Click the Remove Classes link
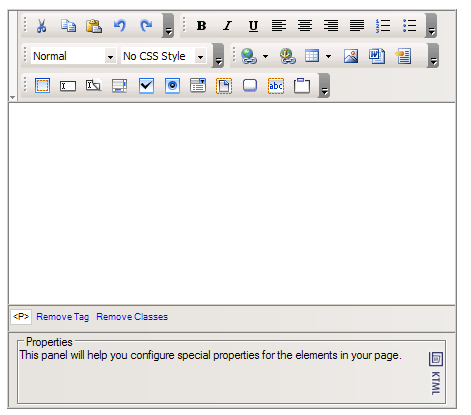This screenshot has height=415, width=471. pos(132,317)
